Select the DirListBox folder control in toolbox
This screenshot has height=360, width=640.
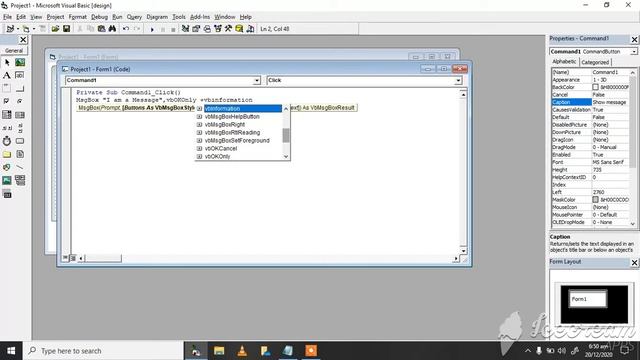pyautogui.click(x=7, y=154)
